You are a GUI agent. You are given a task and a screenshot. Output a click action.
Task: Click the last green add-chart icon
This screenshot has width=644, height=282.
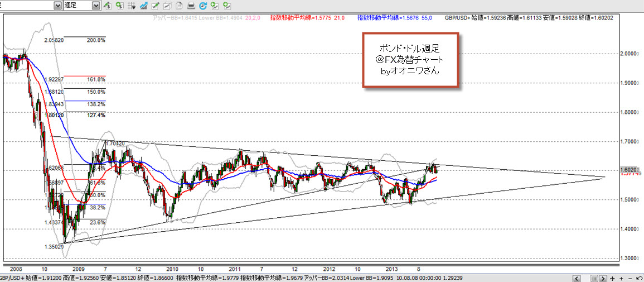click(x=226, y=6)
